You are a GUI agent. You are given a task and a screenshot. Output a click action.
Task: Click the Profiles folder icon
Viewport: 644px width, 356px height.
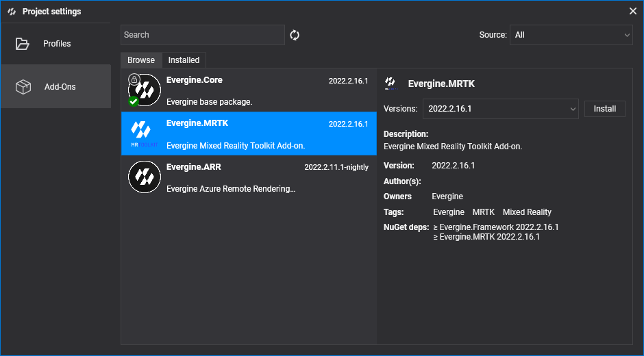(23, 44)
